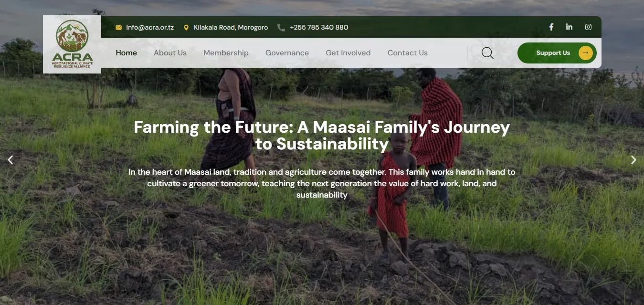
Task: Click the search magnifier icon
Action: click(487, 53)
